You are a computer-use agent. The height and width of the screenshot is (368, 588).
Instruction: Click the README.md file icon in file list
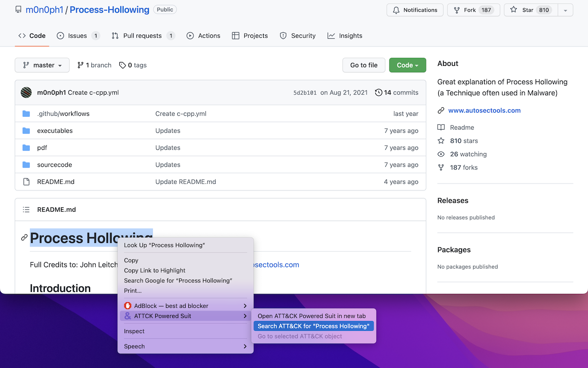26,182
